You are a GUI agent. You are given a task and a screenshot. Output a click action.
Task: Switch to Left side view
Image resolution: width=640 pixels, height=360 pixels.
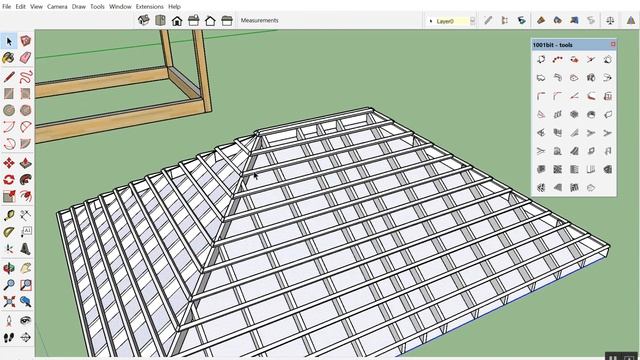pos(227,20)
